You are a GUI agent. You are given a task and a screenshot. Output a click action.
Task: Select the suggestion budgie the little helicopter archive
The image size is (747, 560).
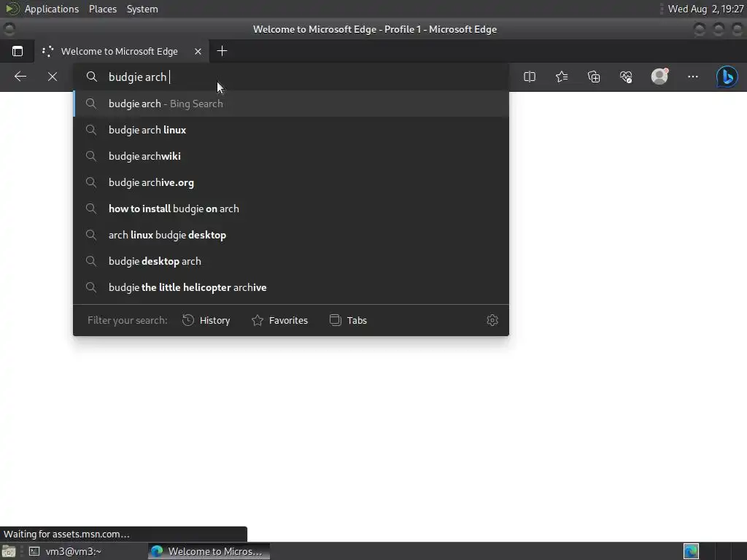tap(291, 287)
